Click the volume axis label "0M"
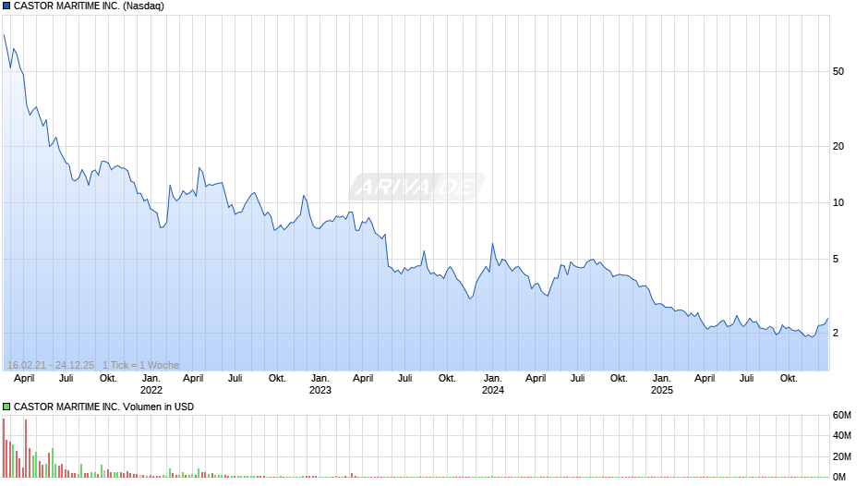 (839, 477)
